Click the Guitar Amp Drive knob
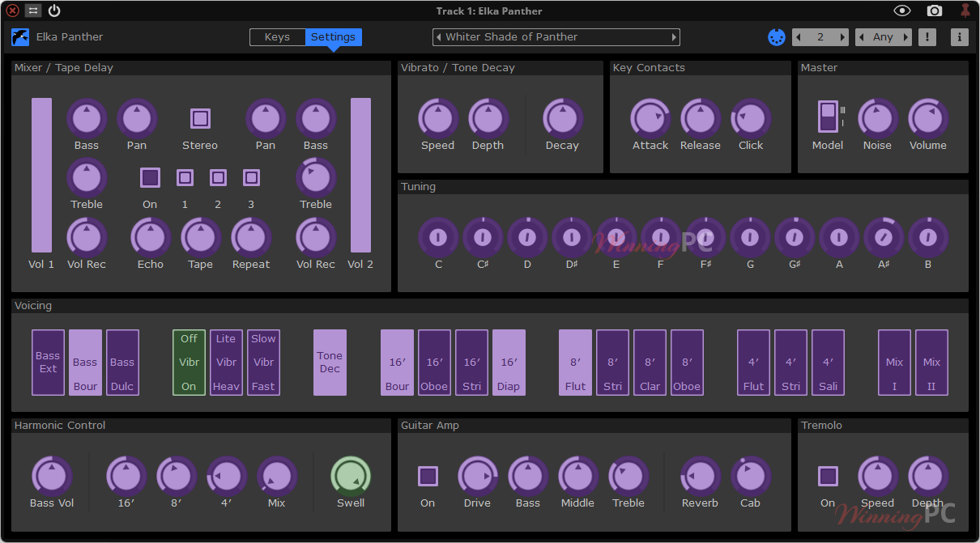Image resolution: width=980 pixels, height=543 pixels. coord(478,476)
